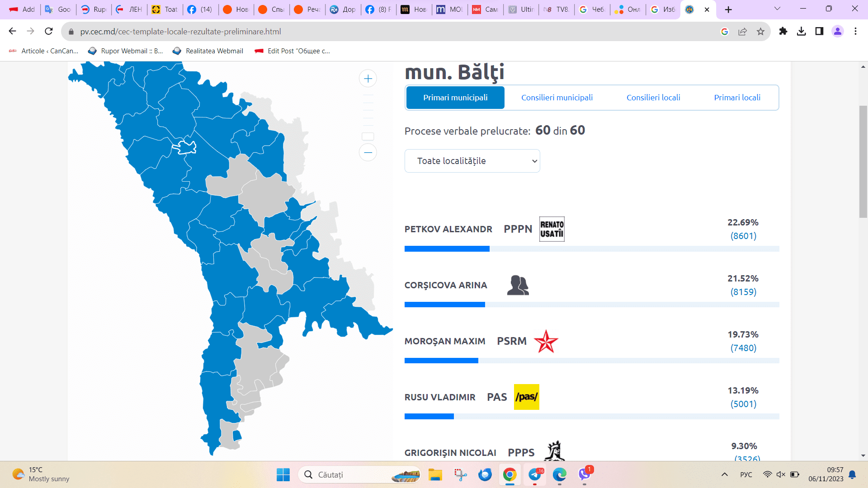
Task: Open Chrome side panel icon
Action: 819,31
